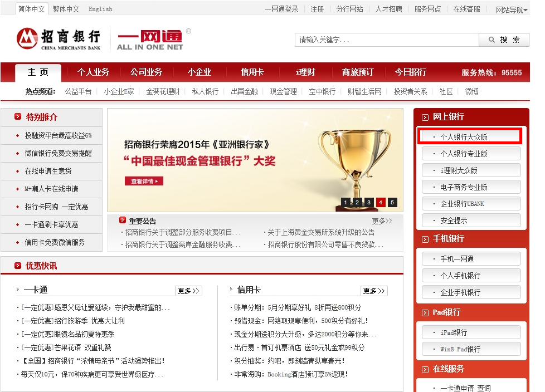545x392 pixels.
Task: Click the 重要公告 section icon
Action: click(123, 220)
